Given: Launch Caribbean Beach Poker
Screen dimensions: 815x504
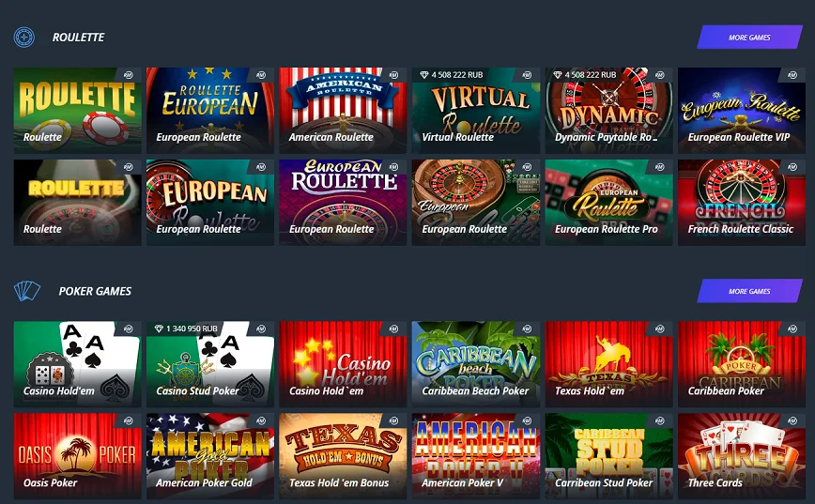Looking at the screenshot, I should [x=476, y=364].
